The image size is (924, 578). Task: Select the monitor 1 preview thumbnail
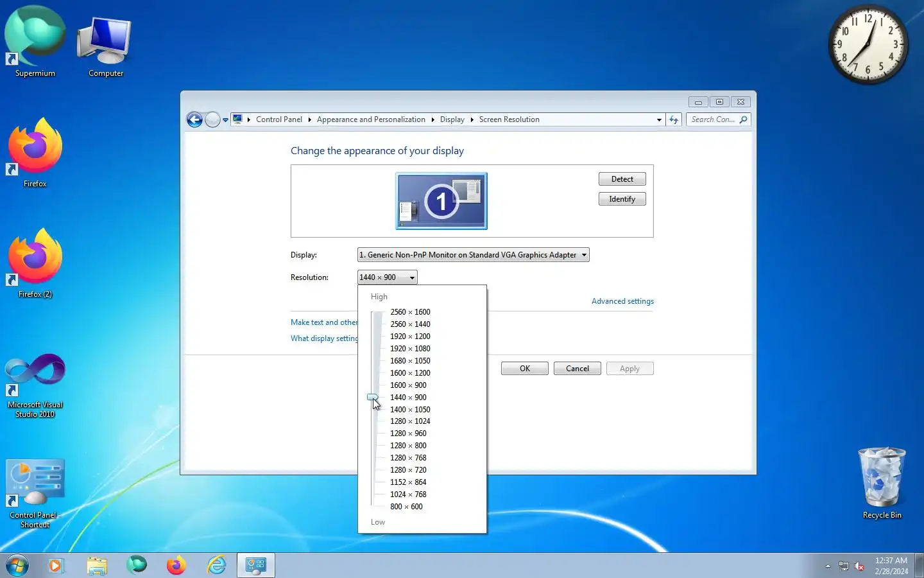441,201
